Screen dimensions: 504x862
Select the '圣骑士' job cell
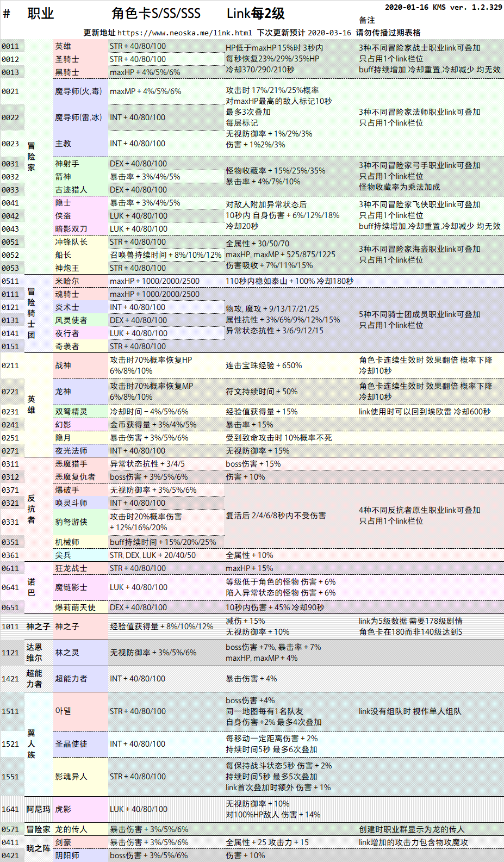(80, 59)
